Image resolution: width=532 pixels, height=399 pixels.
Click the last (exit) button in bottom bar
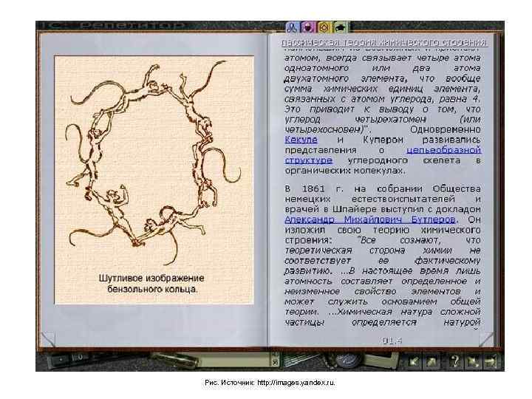pos(491,361)
